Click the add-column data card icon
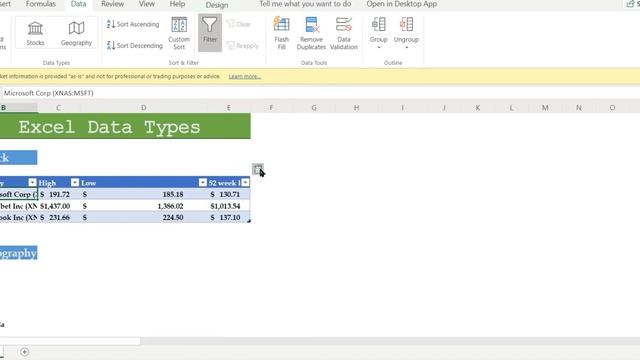640x360 pixels. 258,169
